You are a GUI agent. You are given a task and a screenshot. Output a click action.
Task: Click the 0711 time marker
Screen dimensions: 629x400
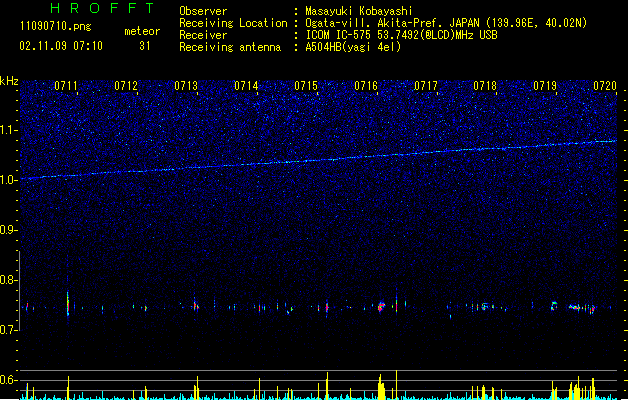tap(66, 86)
